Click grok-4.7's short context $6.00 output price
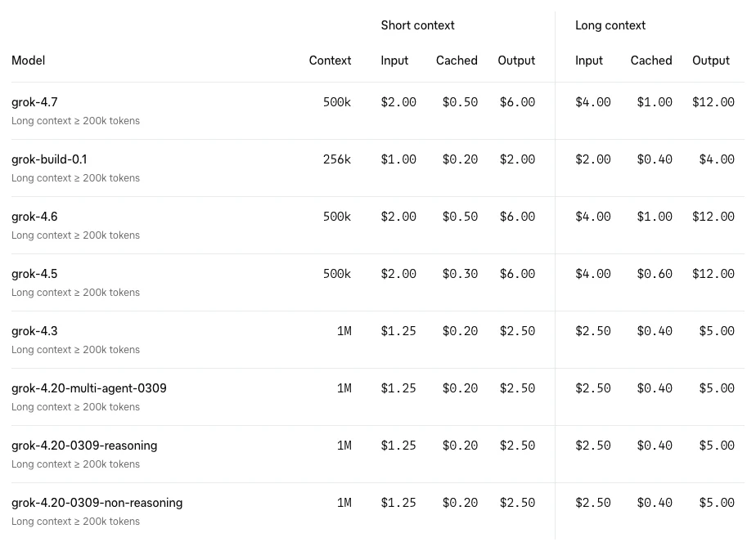The image size is (756, 551). pyautogui.click(x=517, y=102)
